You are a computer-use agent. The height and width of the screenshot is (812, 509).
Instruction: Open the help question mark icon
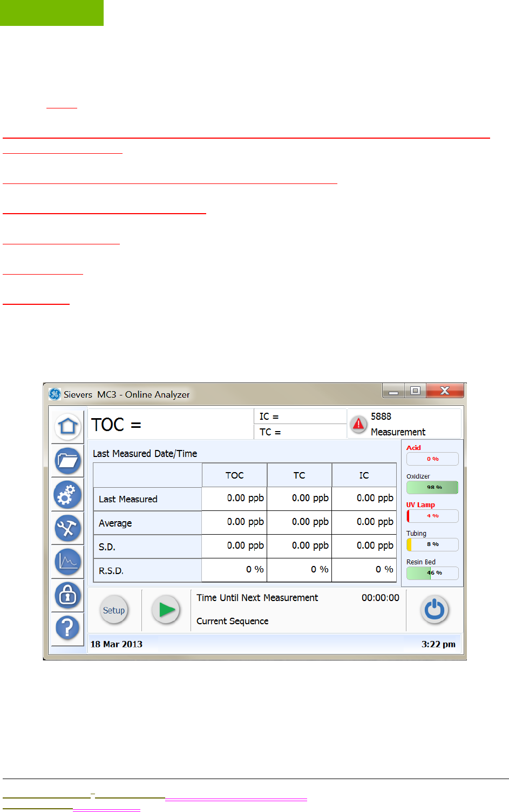[x=67, y=627]
